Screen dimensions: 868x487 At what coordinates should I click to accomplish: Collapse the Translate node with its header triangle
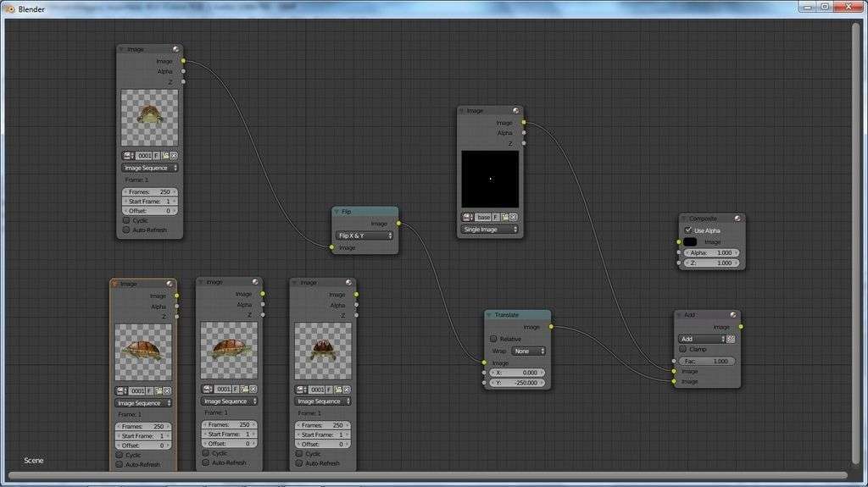click(x=489, y=315)
